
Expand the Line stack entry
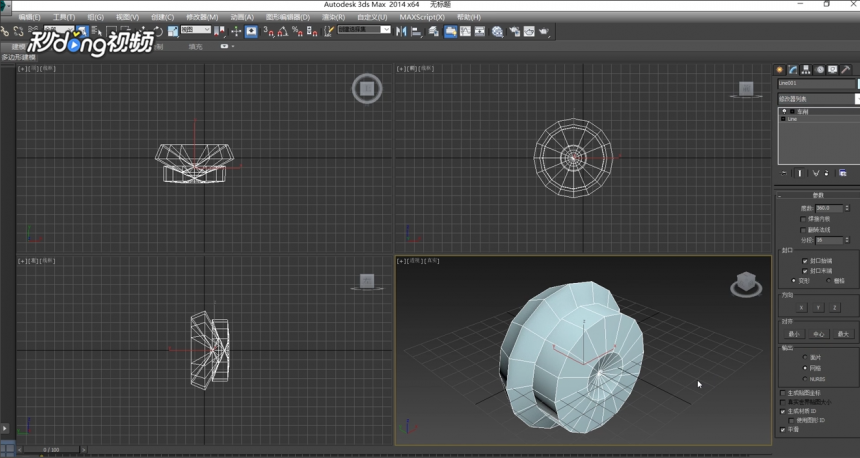(x=783, y=119)
